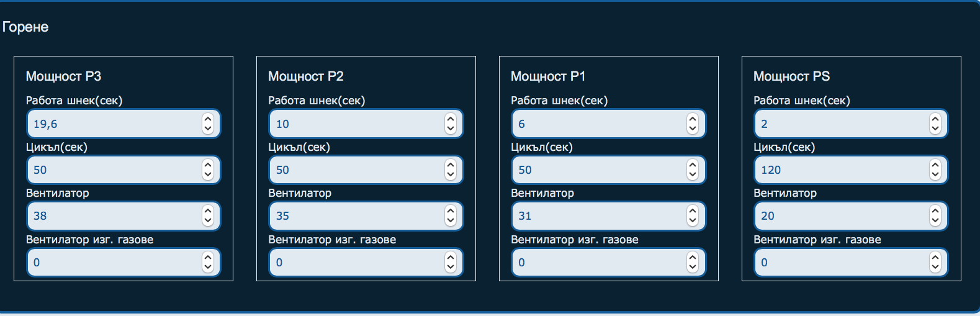Click the Мощност P1 Работа шнек field showing 6
This screenshot has height=316, width=980.
pyautogui.click(x=596, y=124)
